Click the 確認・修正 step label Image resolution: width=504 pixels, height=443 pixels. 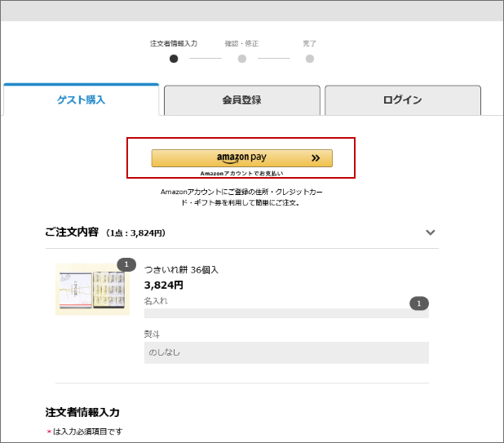click(x=241, y=43)
